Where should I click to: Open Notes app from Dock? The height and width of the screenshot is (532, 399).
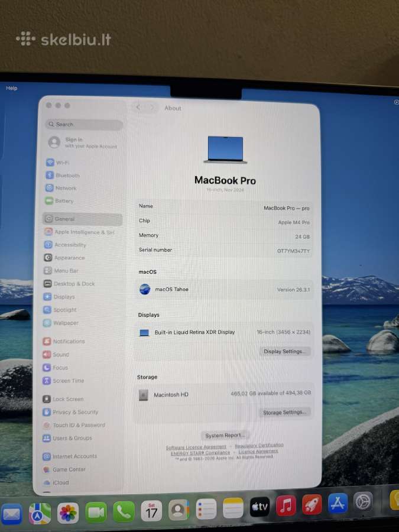tap(233, 508)
